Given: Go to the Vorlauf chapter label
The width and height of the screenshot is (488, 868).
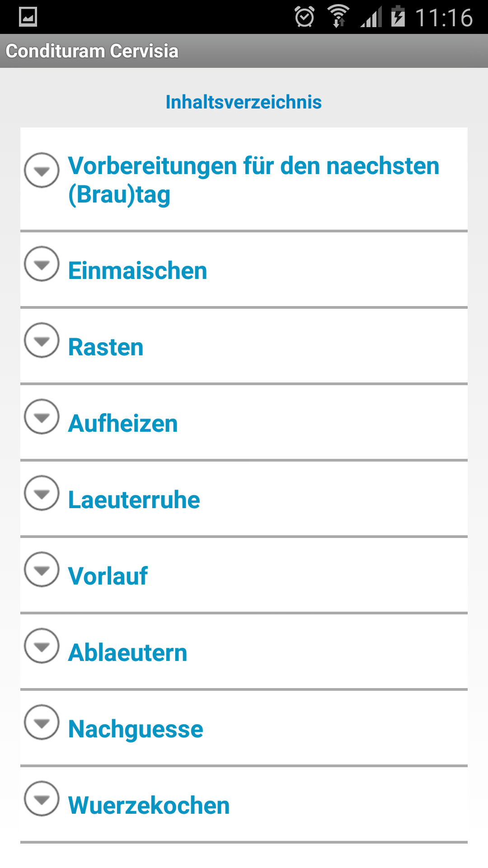Looking at the screenshot, I should pos(108,576).
